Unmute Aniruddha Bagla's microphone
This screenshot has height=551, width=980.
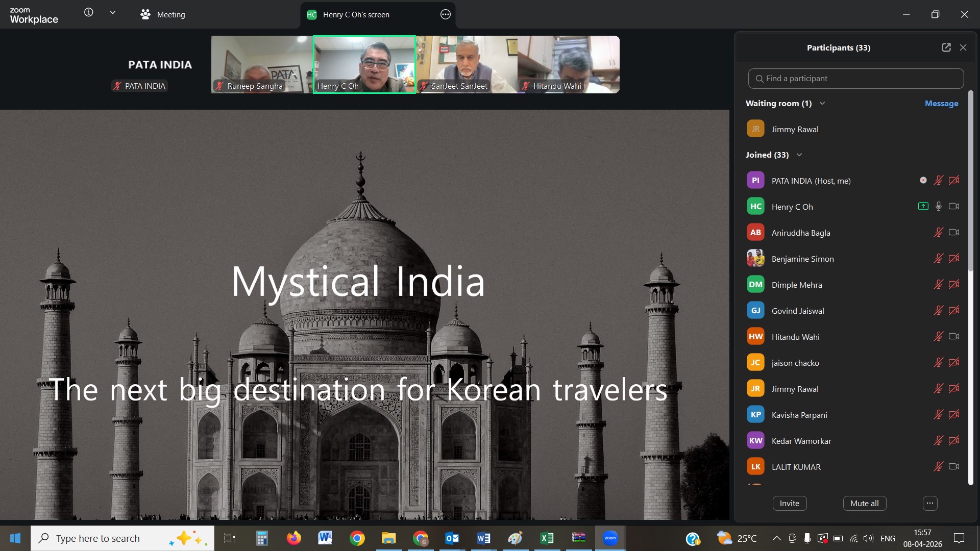tap(939, 232)
